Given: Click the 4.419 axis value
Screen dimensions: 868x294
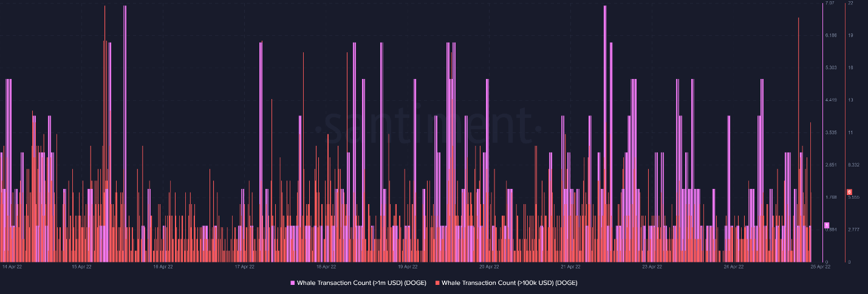Looking at the screenshot, I should point(832,100).
